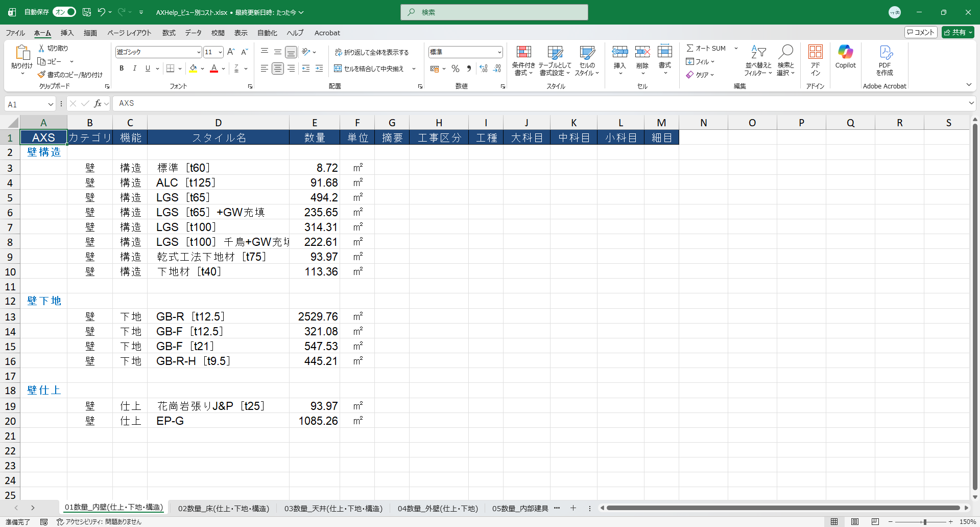Switch to sheet 02数量_床(仕上･下地･構造)
The height and width of the screenshot is (527, 980).
coord(223,508)
